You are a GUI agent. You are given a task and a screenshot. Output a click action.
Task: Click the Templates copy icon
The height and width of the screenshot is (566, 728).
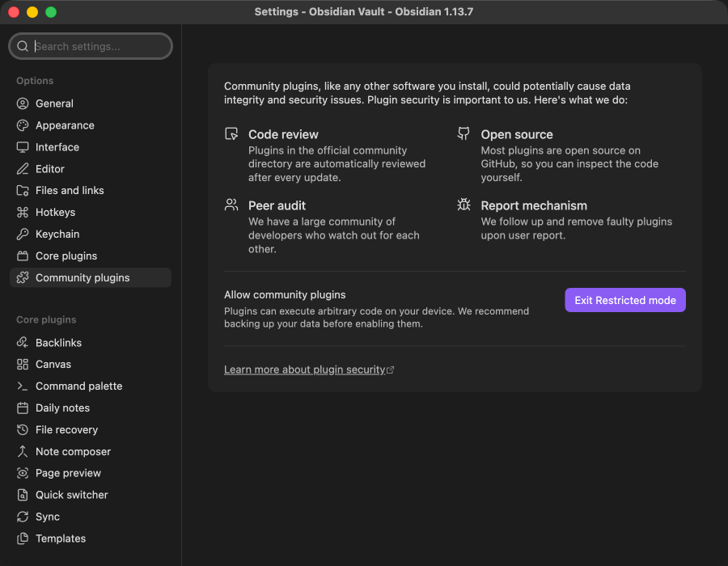[x=23, y=539]
